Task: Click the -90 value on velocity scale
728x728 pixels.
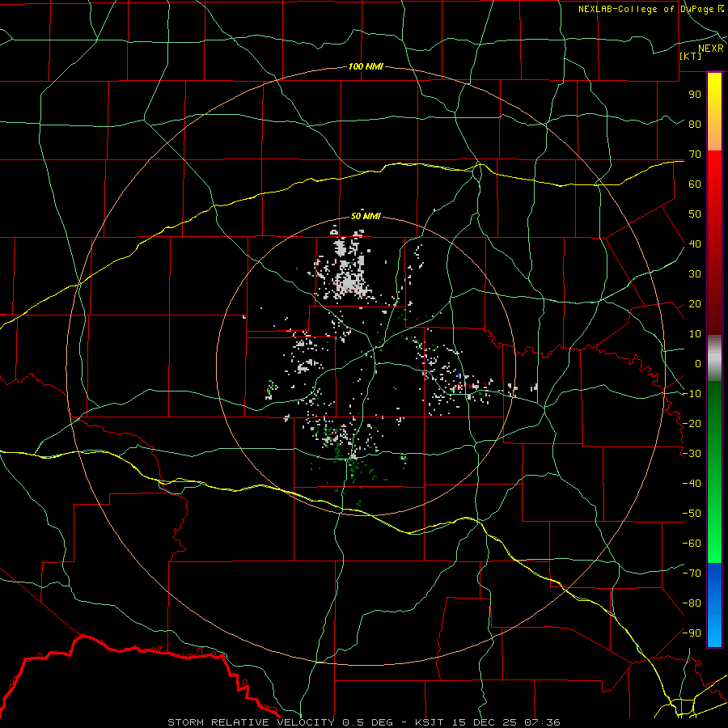Action: [692, 633]
